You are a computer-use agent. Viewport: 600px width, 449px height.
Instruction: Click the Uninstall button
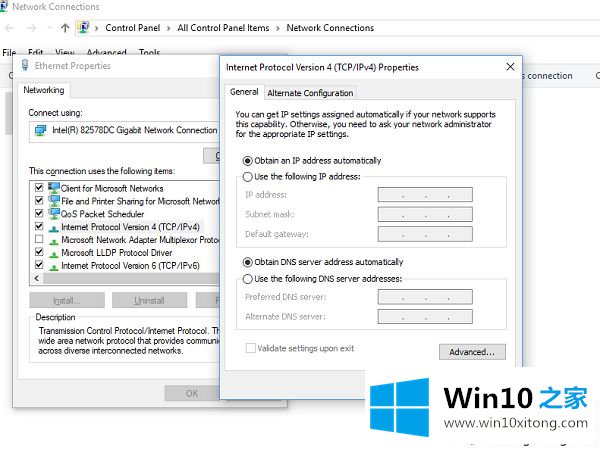[x=149, y=300]
